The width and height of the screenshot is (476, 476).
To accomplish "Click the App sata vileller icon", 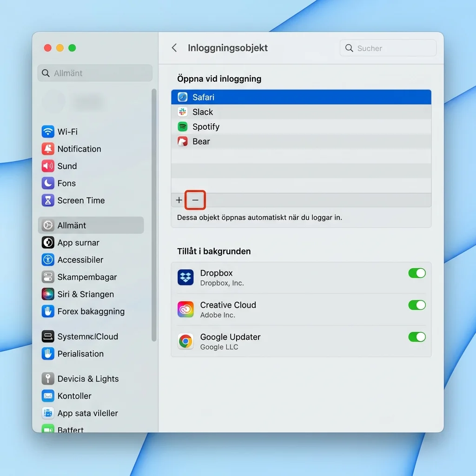I will 48,413.
